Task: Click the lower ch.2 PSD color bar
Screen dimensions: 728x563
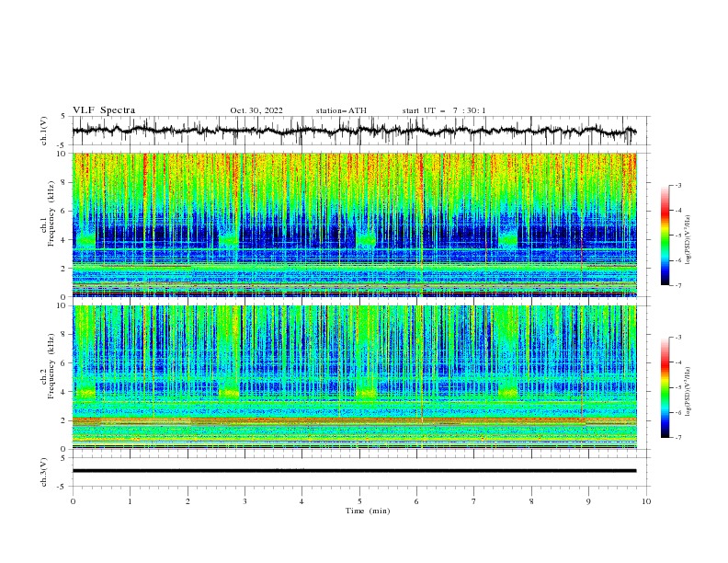Action: point(665,387)
